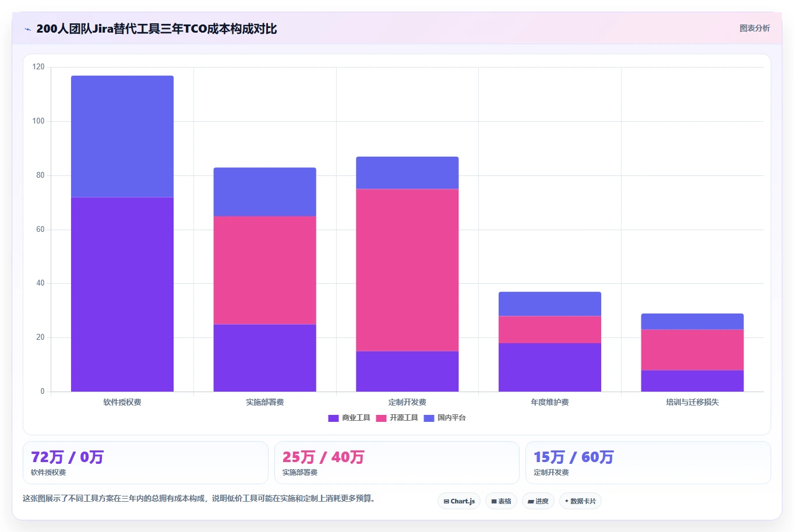Click pink 开源工具 segment of 实施部署费 bar

pyautogui.click(x=264, y=270)
